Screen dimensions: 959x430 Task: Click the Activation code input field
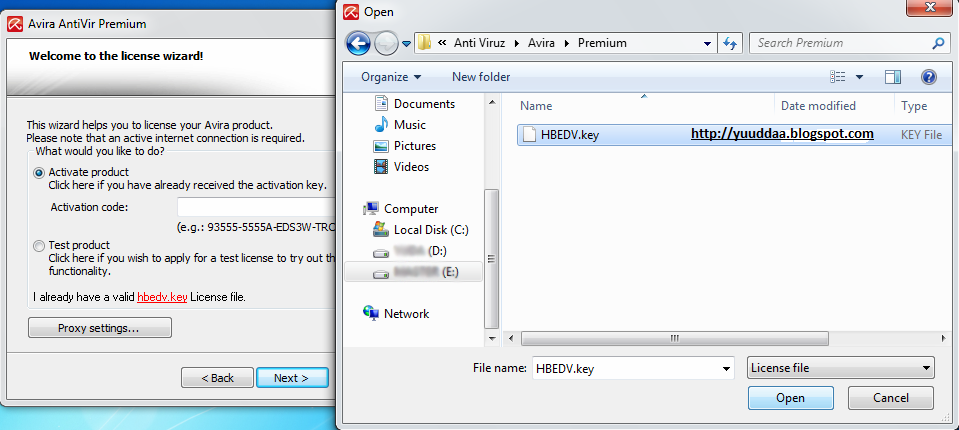pos(256,207)
